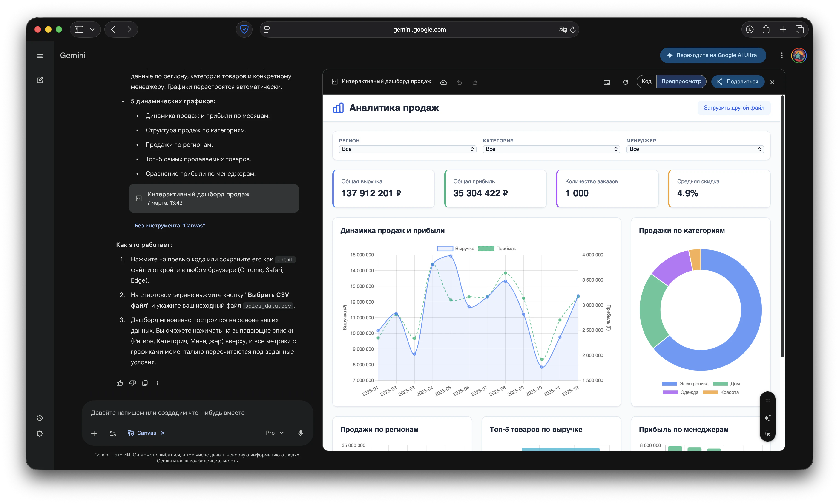
Task: Click the thumbs up feedback icon
Action: point(120,383)
